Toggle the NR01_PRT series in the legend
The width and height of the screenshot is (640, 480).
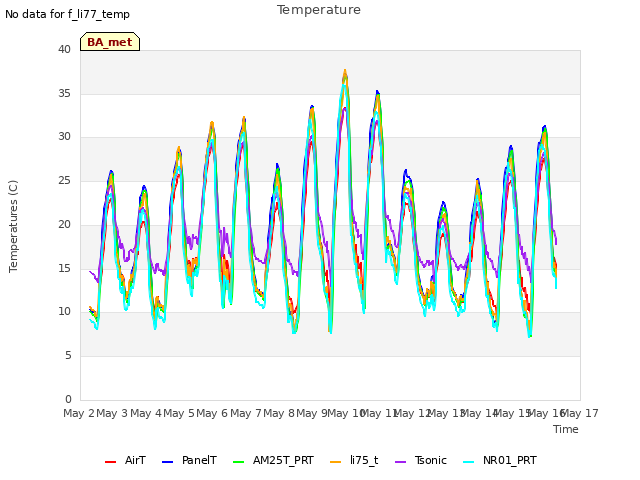pyautogui.click(x=500, y=460)
